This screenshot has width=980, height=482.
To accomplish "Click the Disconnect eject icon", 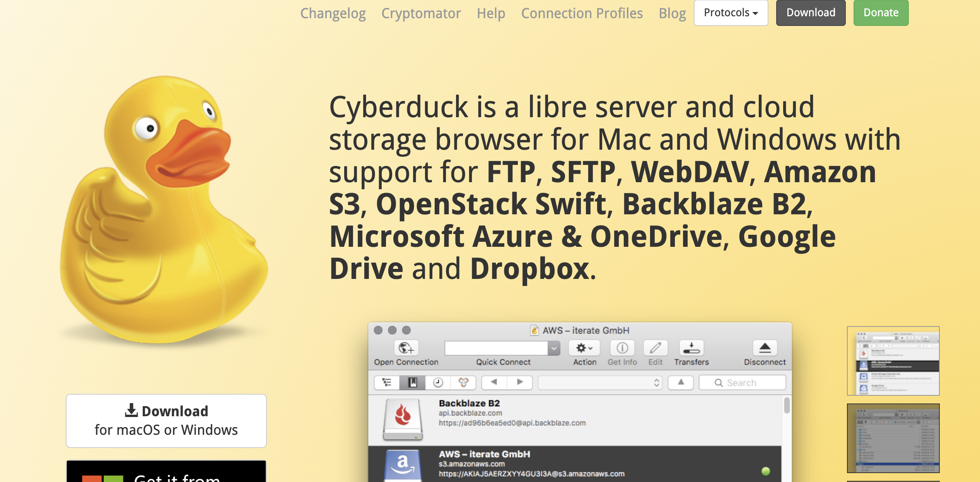I will click(x=765, y=348).
